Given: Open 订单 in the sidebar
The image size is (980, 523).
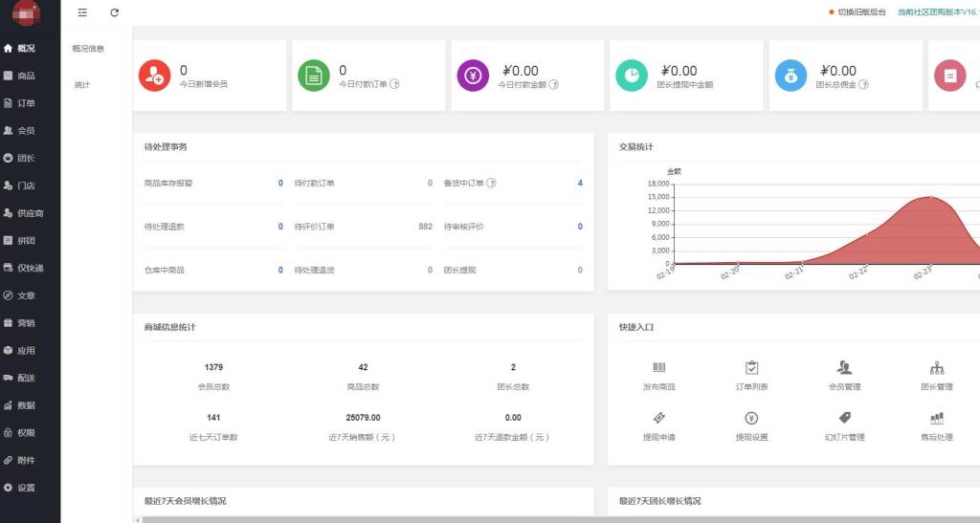Looking at the screenshot, I should [x=26, y=103].
